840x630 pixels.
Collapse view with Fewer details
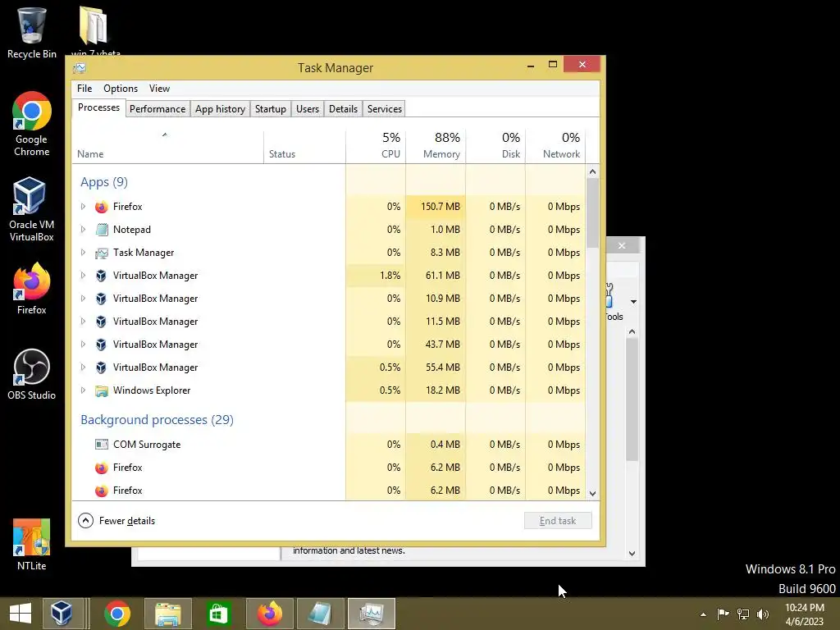click(116, 521)
